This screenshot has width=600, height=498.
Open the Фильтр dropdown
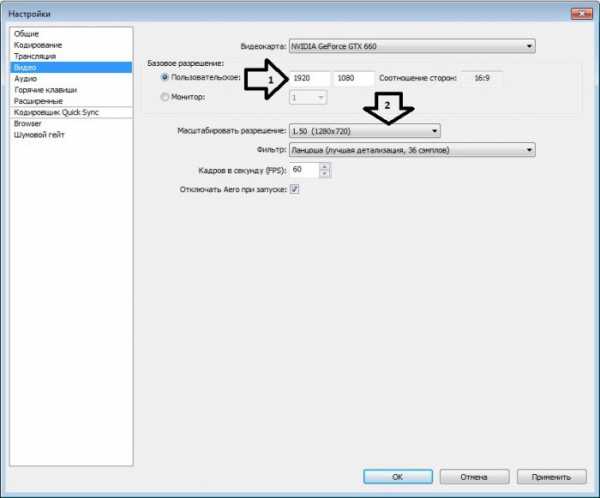(412, 150)
